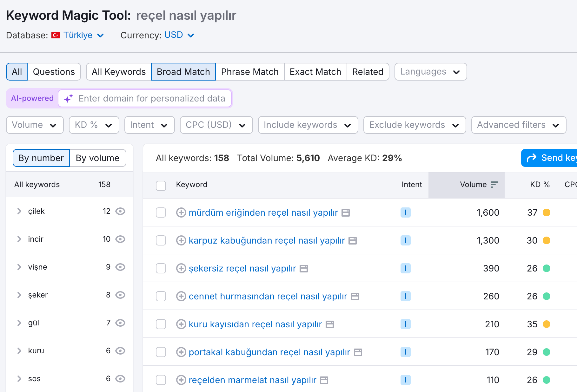Open the Advanced filters dropdown

tap(518, 125)
